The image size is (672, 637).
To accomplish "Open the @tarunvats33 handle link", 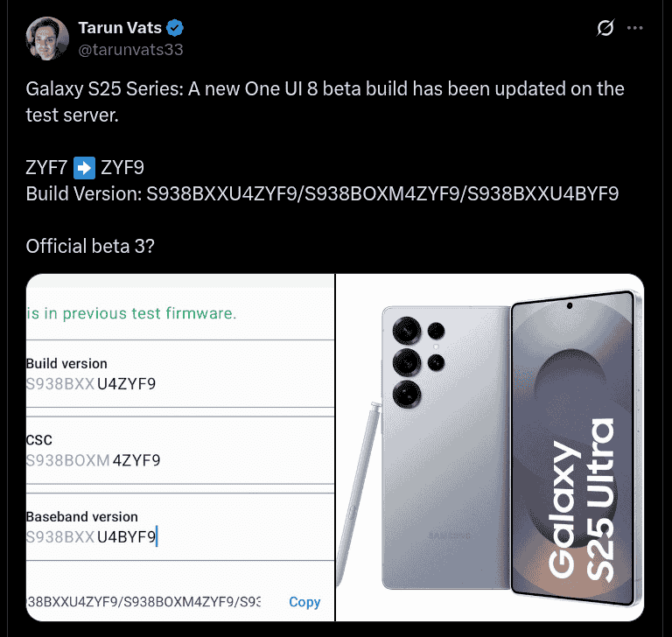I will click(130, 49).
